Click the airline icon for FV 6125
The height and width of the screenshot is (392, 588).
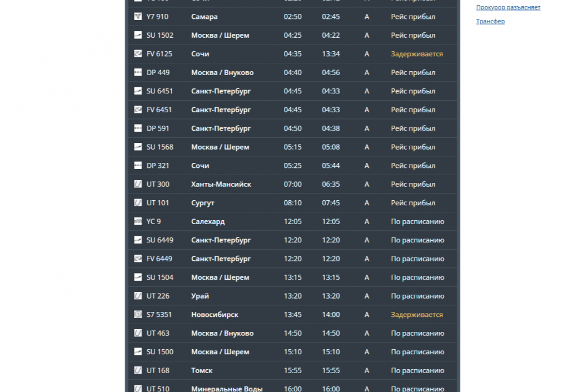(138, 54)
